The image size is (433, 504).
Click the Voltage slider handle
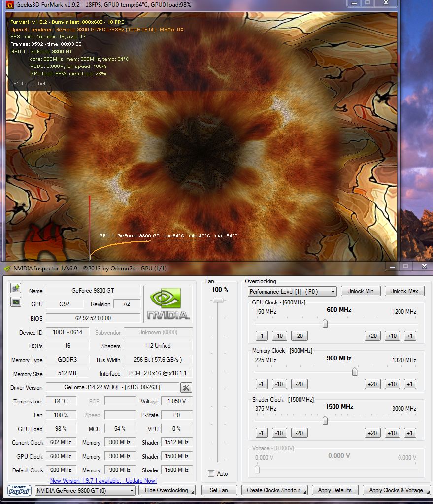pos(257,470)
